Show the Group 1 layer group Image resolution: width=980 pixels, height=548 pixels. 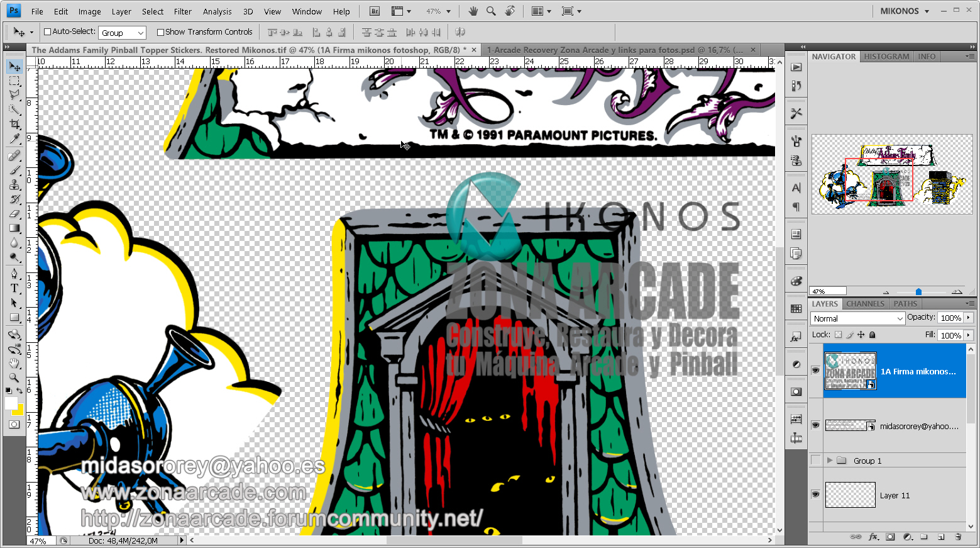coord(815,461)
